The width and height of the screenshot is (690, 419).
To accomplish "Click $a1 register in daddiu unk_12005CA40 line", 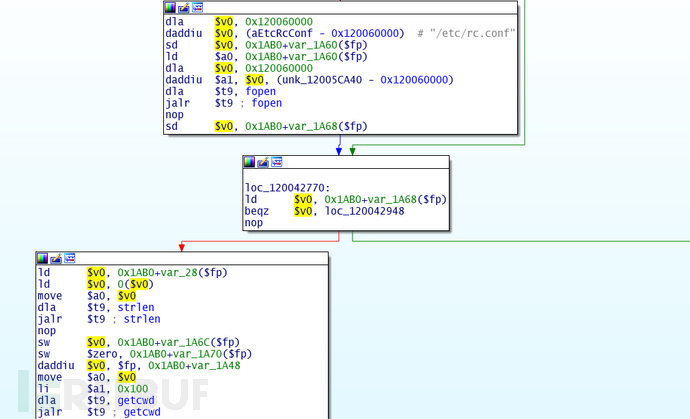I will pos(224,80).
